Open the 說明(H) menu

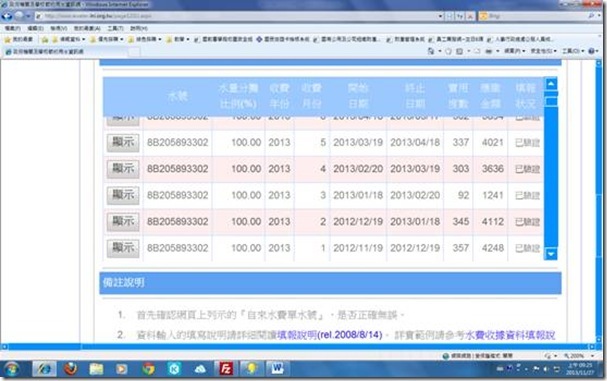(139, 28)
